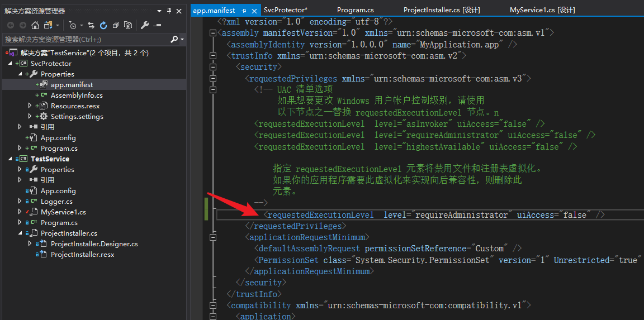Screen dimensions: 644x320
Task: Toggle the pin on the app.manifest tab
Action: (244, 11)
